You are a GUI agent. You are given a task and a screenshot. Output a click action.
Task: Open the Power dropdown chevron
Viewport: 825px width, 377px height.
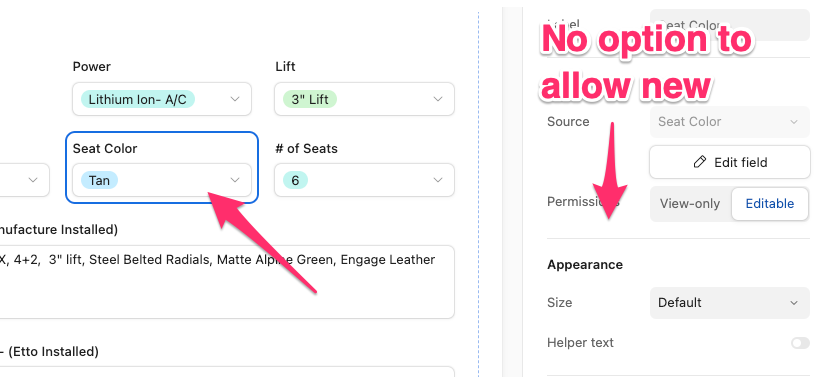[x=235, y=99]
